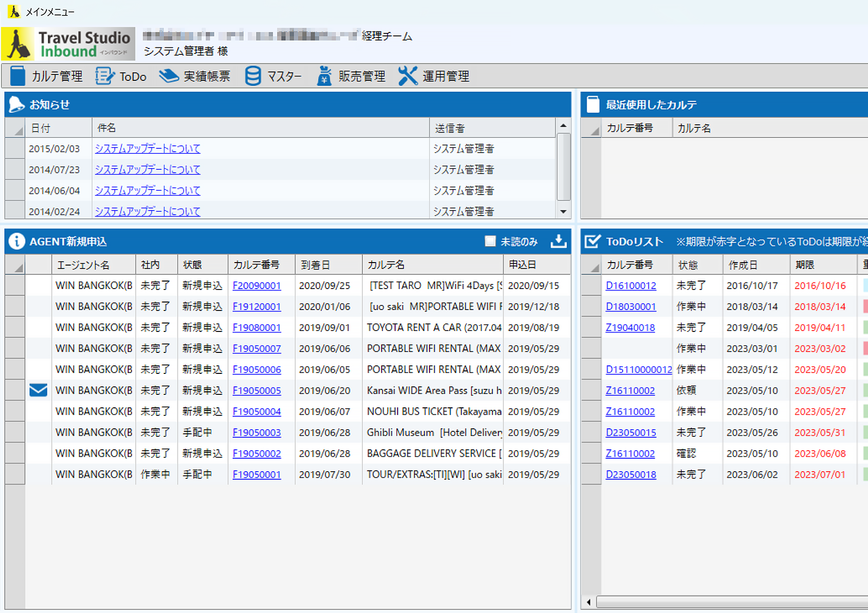Sort by 申込日 column header
Screen dimensions: 868x613
tap(537, 265)
